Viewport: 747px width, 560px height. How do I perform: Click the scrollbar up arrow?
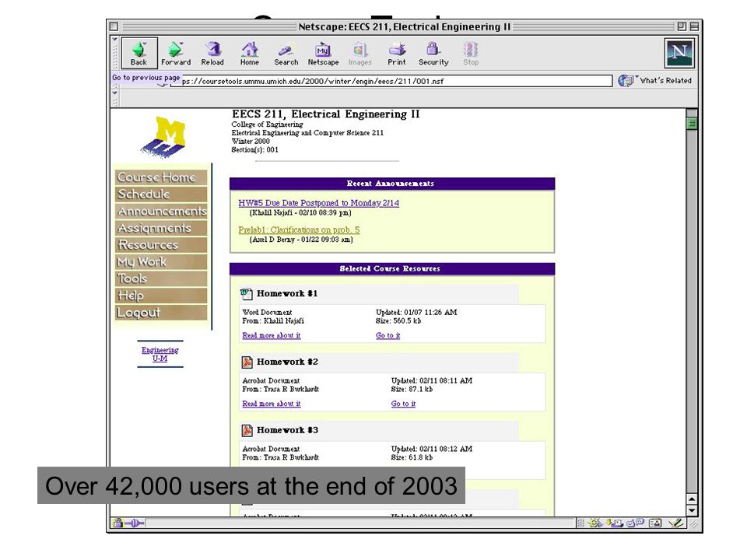click(x=692, y=499)
